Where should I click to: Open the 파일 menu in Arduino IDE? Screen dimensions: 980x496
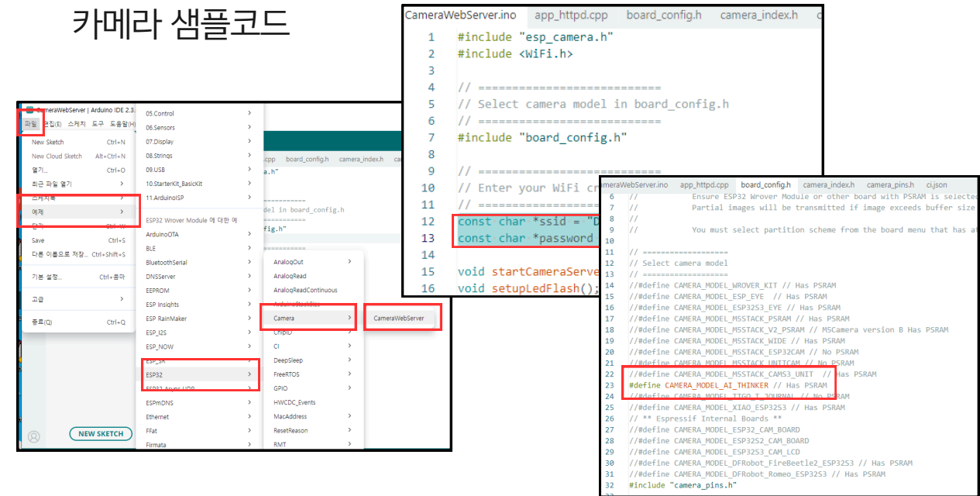[30, 124]
